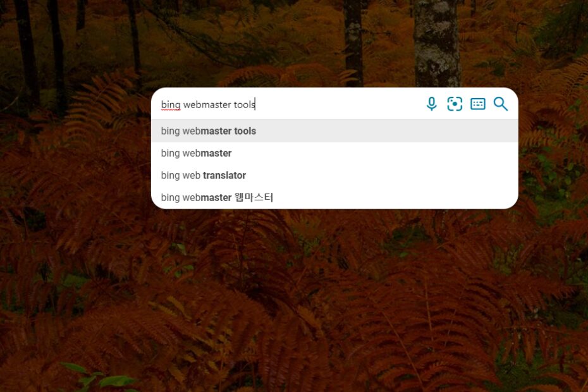
Task: Click empty space in search box before microphone
Action: coord(338,104)
